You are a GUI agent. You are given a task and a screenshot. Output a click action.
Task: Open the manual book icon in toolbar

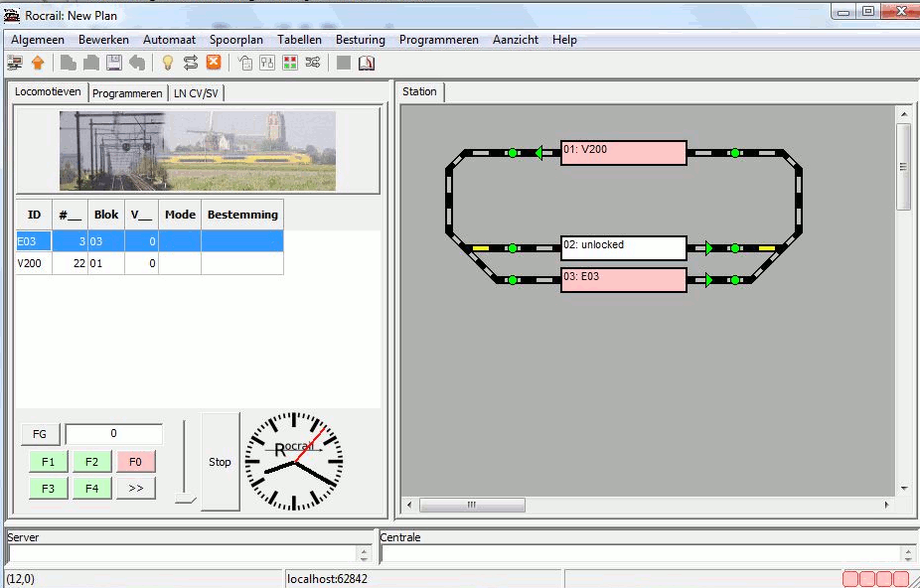coord(367,63)
